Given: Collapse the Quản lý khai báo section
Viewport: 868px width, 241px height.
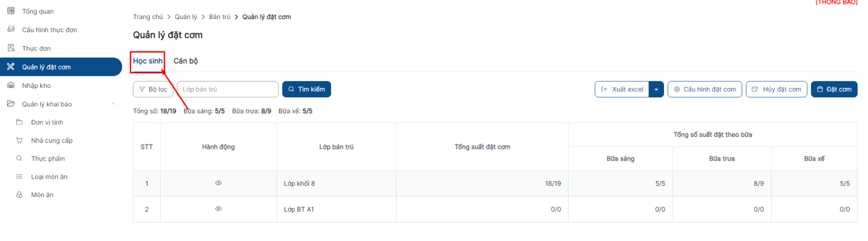Looking at the screenshot, I should coord(113,104).
